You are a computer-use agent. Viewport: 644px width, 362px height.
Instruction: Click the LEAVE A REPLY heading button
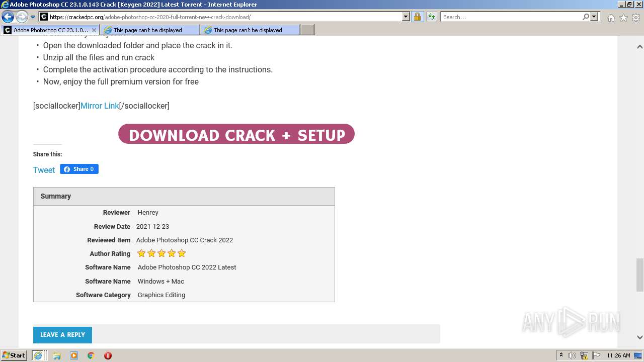point(62,335)
